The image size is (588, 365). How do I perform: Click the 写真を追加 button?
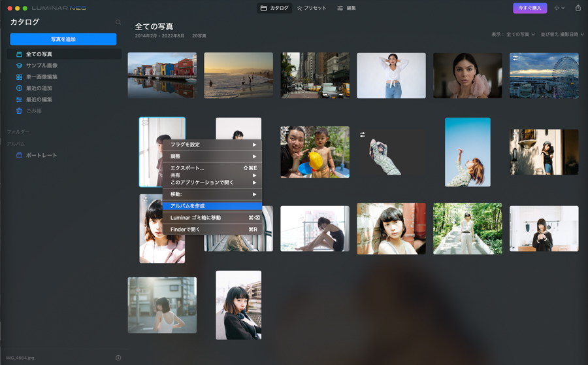click(x=63, y=39)
